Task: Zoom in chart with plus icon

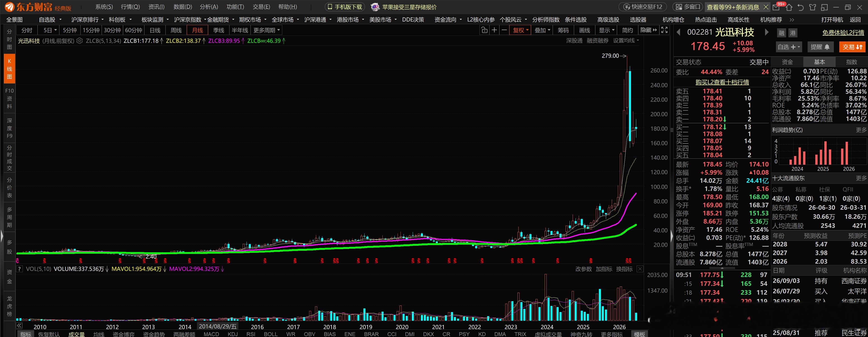Action: 494,30
